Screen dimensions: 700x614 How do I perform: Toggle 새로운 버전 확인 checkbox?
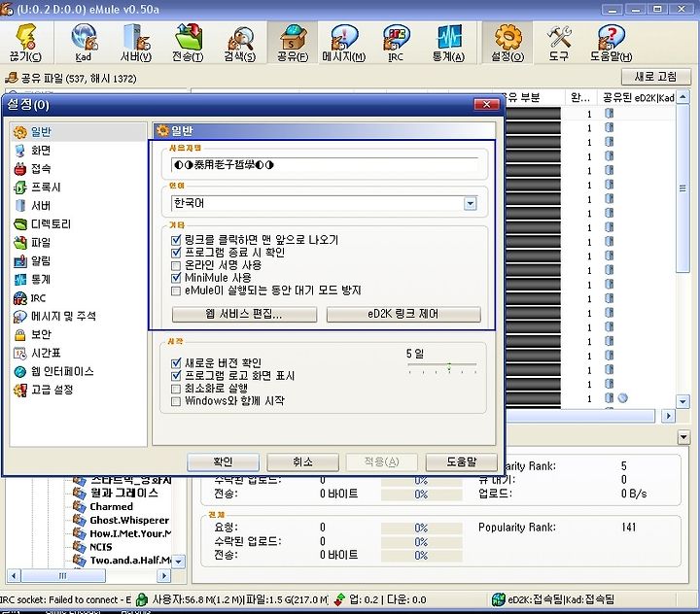176,362
